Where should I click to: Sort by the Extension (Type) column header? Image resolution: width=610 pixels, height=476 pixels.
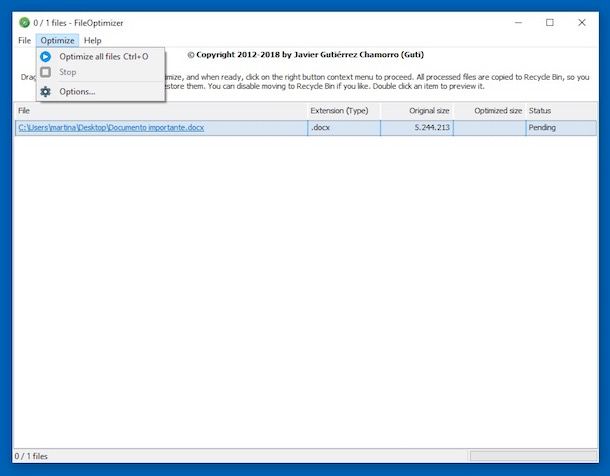click(x=344, y=111)
